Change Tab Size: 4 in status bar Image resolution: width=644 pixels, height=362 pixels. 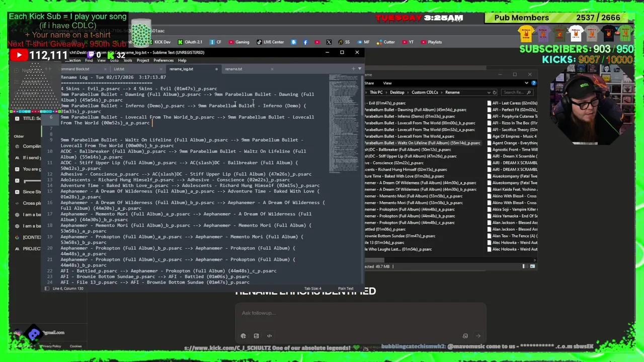point(312,289)
